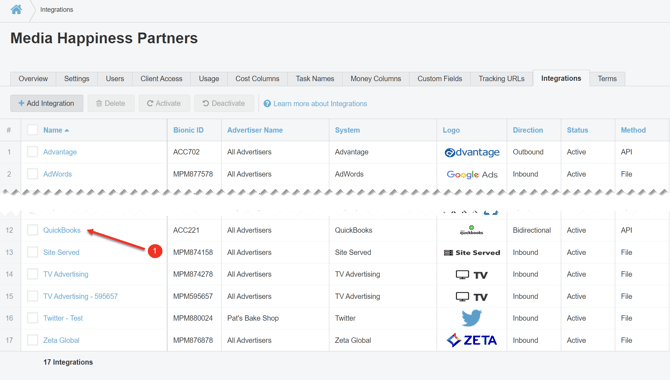Open the TV Advertising integration link
The image size is (670, 380).
click(66, 274)
